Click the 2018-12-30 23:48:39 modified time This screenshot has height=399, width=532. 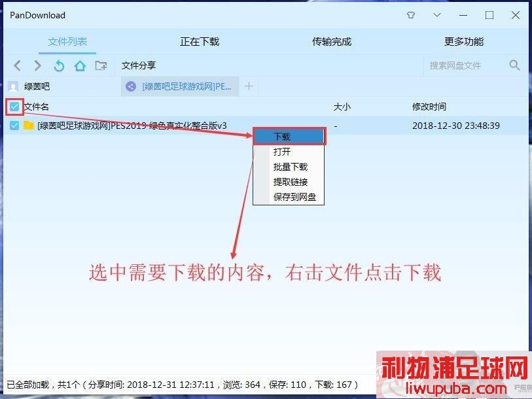[456, 126]
